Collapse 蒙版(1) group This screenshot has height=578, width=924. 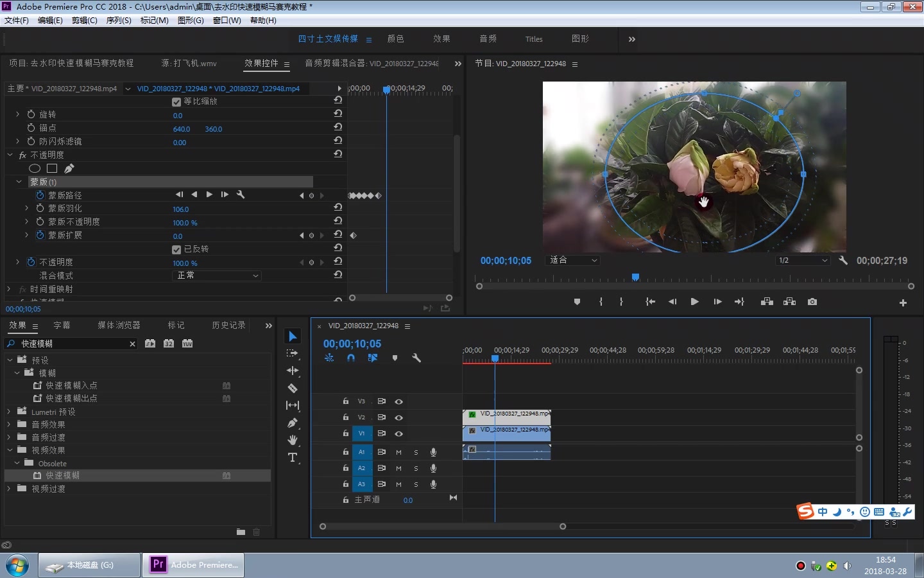coord(19,182)
